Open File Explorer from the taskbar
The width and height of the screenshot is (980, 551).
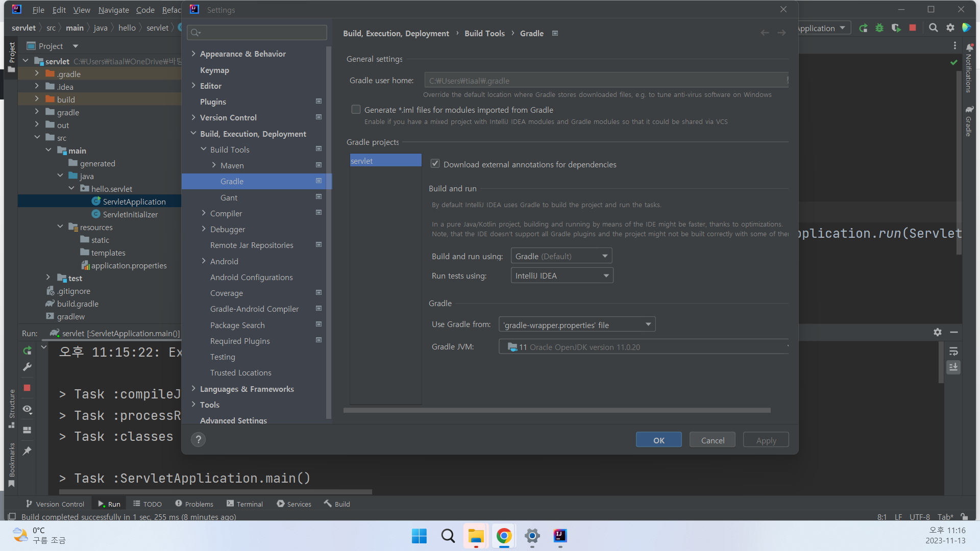point(476,536)
